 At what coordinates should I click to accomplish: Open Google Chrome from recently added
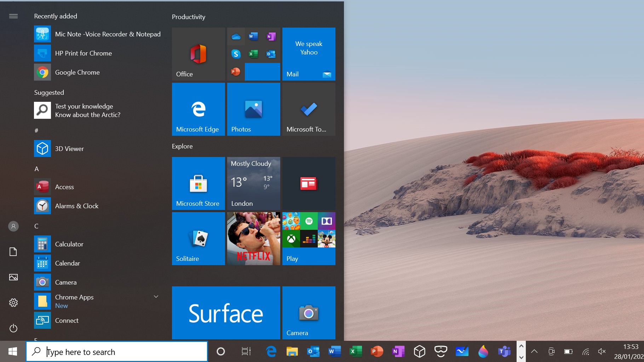(x=98, y=72)
